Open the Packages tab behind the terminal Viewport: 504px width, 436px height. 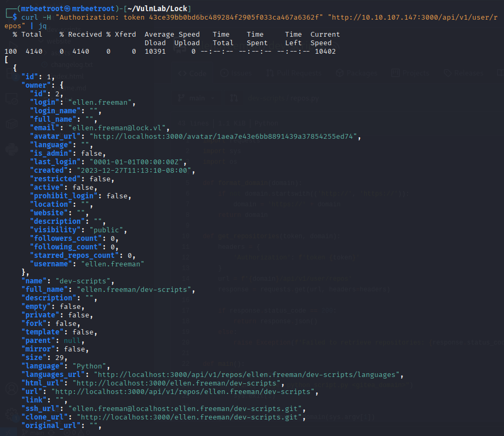click(x=356, y=73)
